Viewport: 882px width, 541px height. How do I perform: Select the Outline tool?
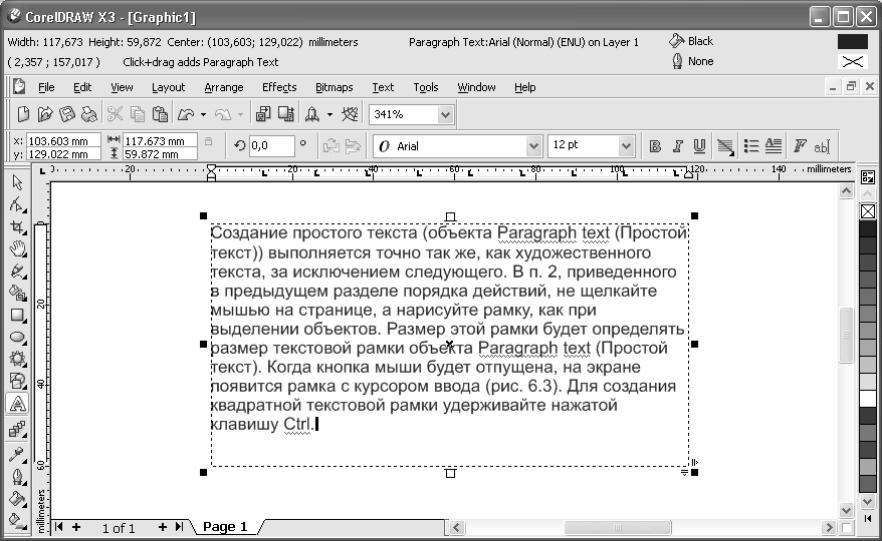tap(17, 477)
